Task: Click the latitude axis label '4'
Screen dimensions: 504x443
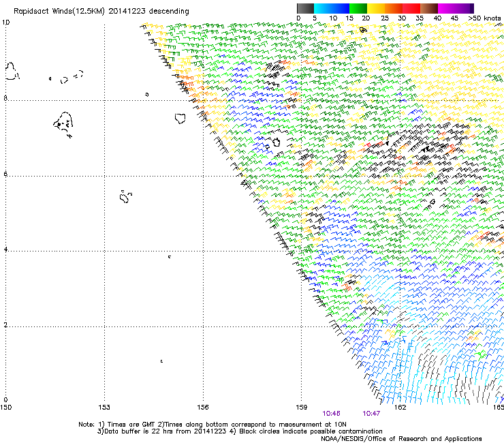Action: [x=5, y=249]
